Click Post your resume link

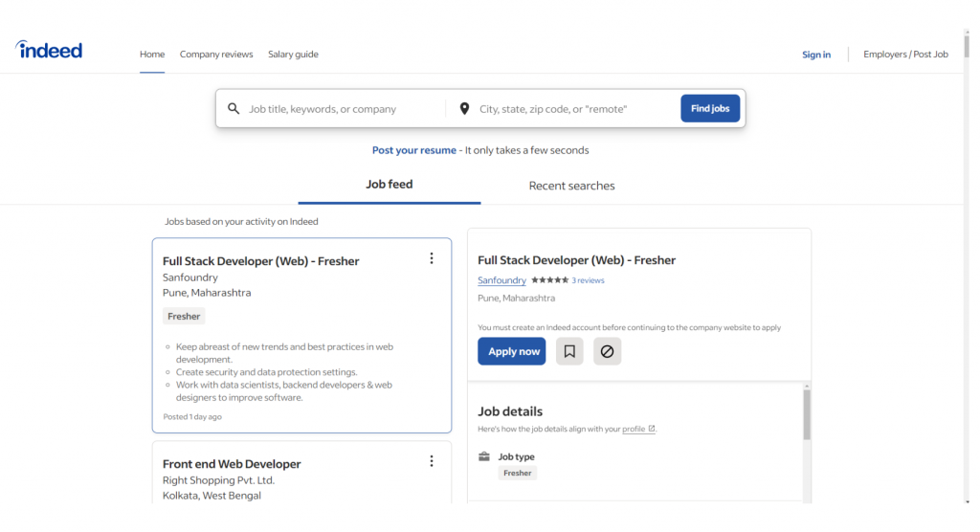point(413,150)
